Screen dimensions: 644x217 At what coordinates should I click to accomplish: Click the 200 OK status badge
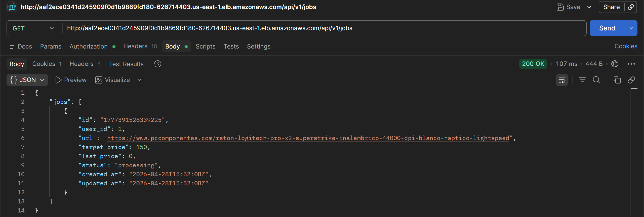point(533,64)
